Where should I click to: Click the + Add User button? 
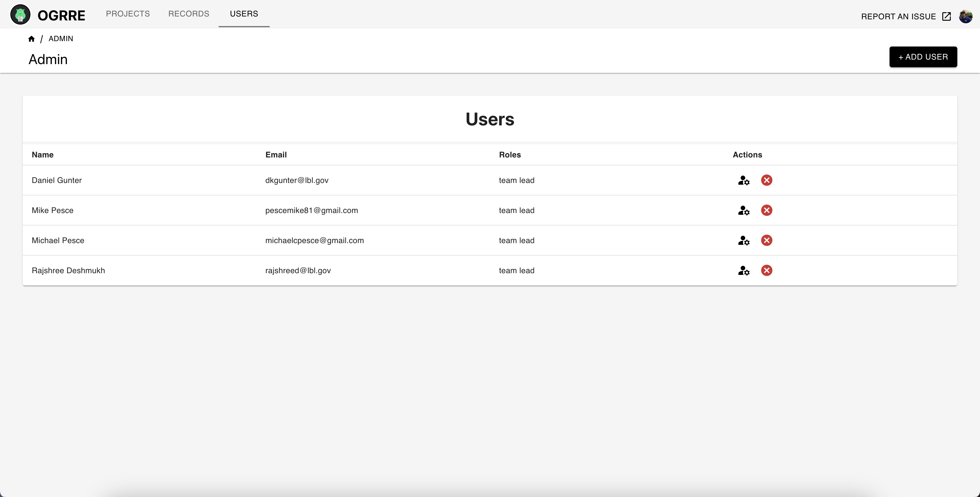(x=923, y=57)
